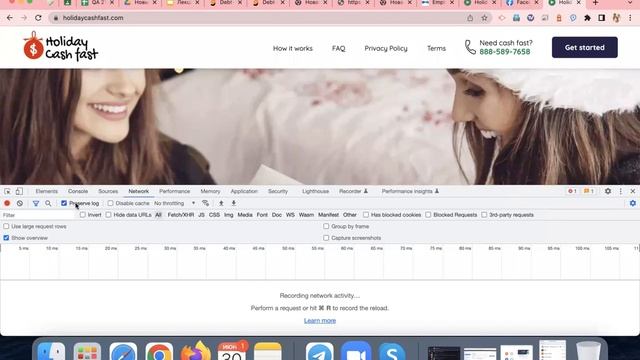
Task: Bookmark this page with star icon
Action: click(484, 18)
